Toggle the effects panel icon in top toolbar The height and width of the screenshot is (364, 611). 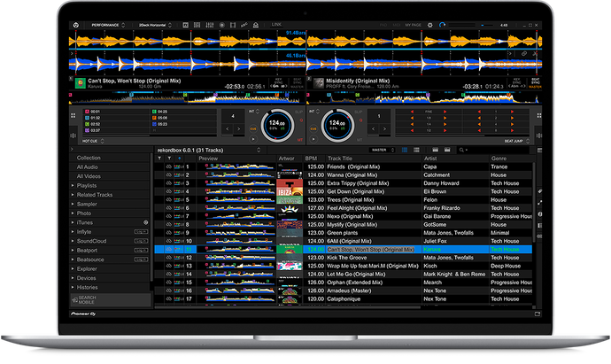[185, 25]
